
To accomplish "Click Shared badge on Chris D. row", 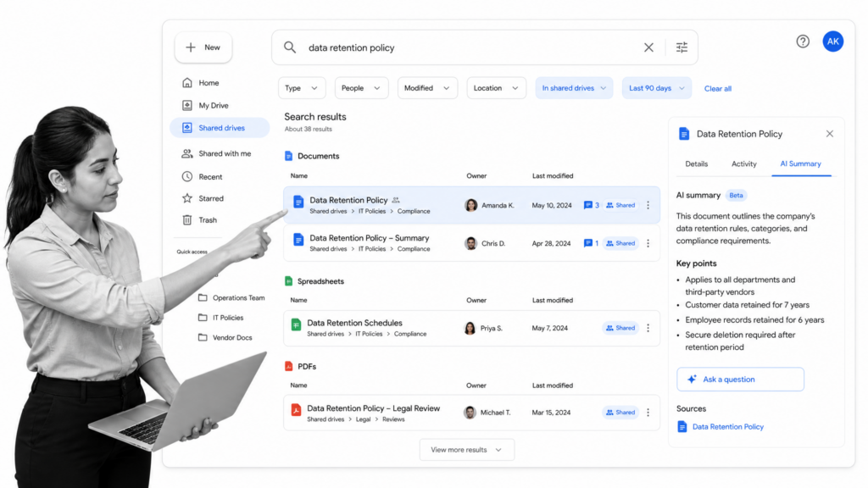I will [x=620, y=243].
